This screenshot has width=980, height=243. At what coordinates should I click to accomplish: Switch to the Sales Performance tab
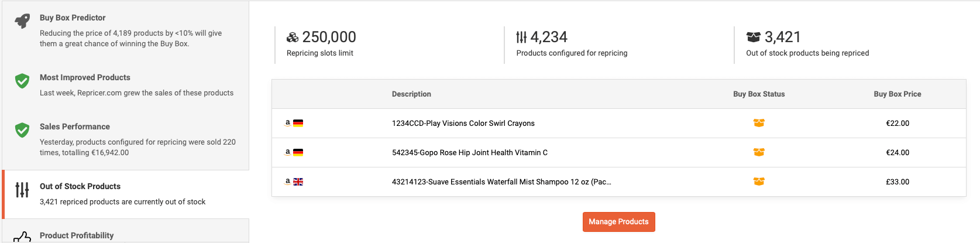[75, 126]
